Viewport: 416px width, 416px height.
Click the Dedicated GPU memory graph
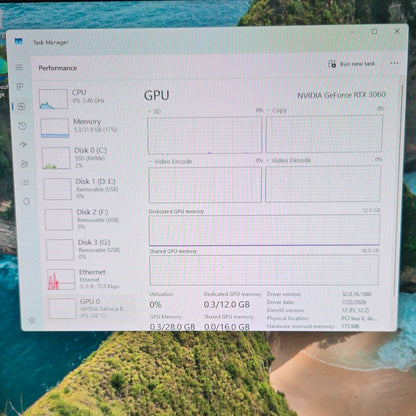pos(264,230)
